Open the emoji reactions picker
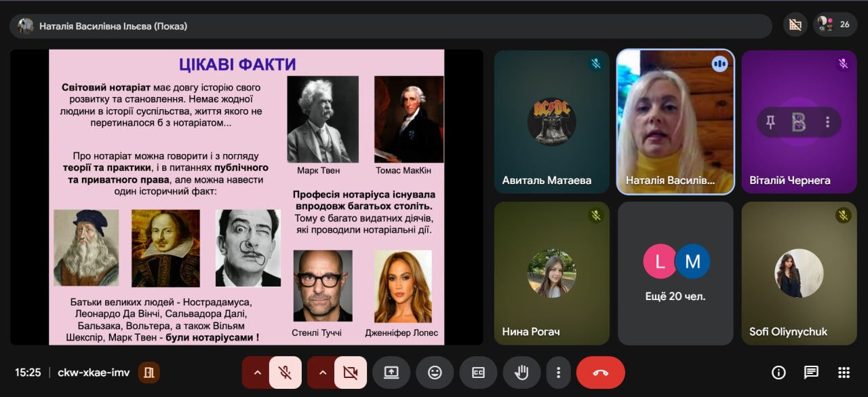The image size is (868, 397). click(x=435, y=373)
